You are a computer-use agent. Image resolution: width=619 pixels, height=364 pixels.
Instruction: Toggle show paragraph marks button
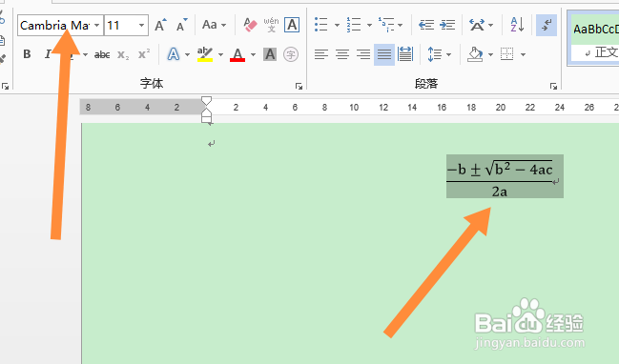[x=547, y=25]
